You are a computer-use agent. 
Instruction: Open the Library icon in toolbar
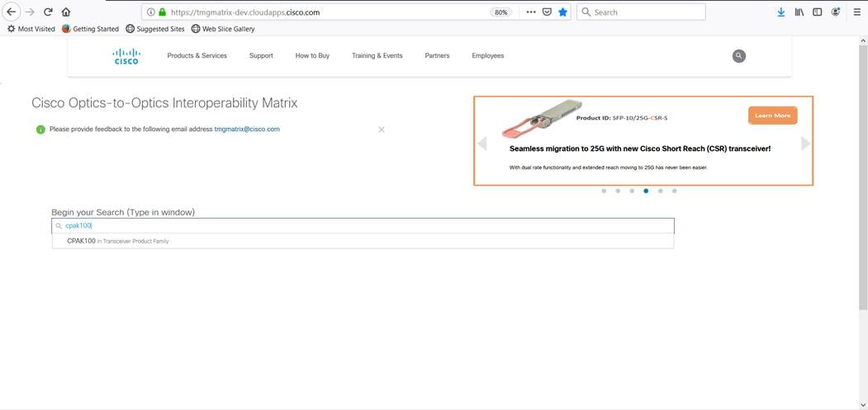(799, 12)
